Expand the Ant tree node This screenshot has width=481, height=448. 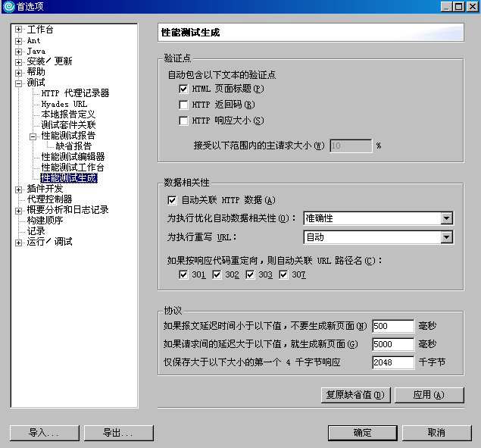click(x=18, y=41)
